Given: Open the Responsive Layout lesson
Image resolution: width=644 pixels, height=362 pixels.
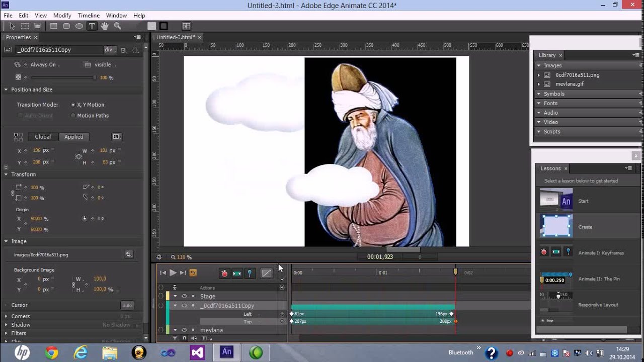Looking at the screenshot, I should [x=588, y=305].
